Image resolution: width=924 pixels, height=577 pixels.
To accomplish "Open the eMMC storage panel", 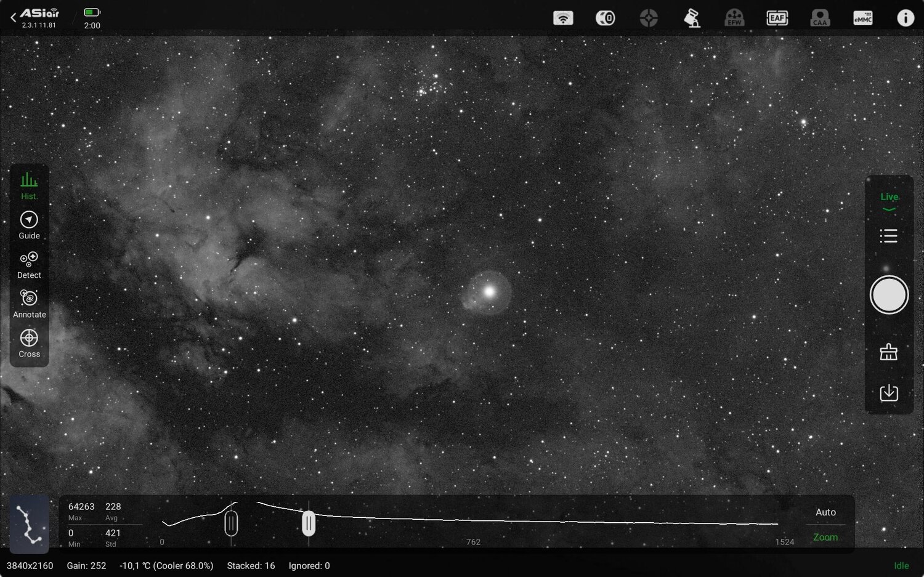I will [x=862, y=18].
